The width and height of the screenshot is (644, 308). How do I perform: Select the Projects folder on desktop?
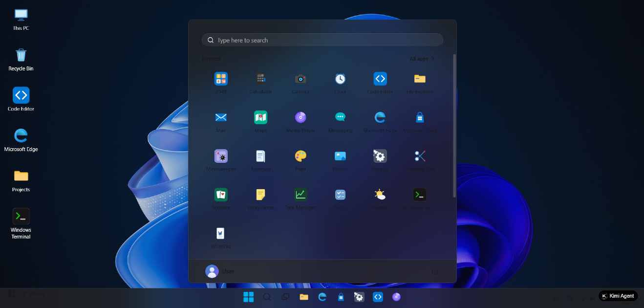21,180
